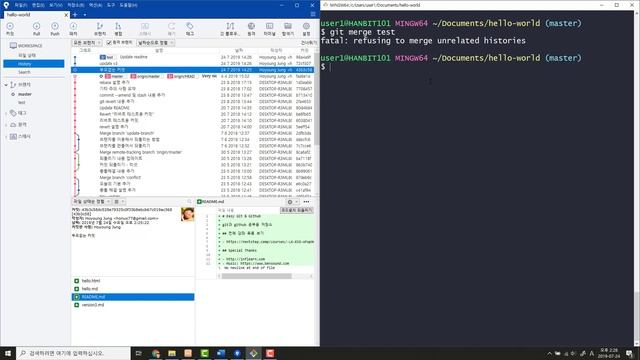Screen dimensions: 640x360
Task: Open the Tools menu in SourceTree
Action: point(111,5)
